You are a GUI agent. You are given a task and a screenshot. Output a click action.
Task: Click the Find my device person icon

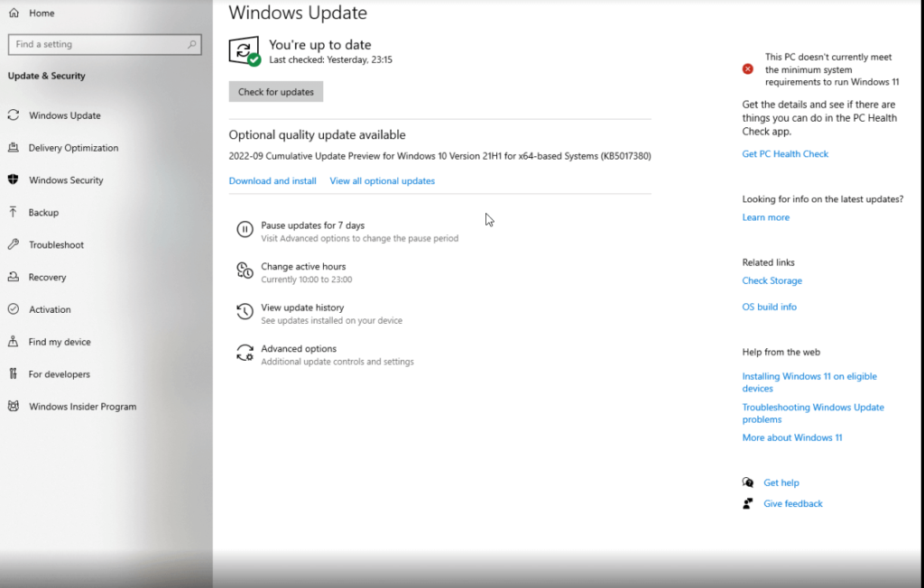click(13, 341)
